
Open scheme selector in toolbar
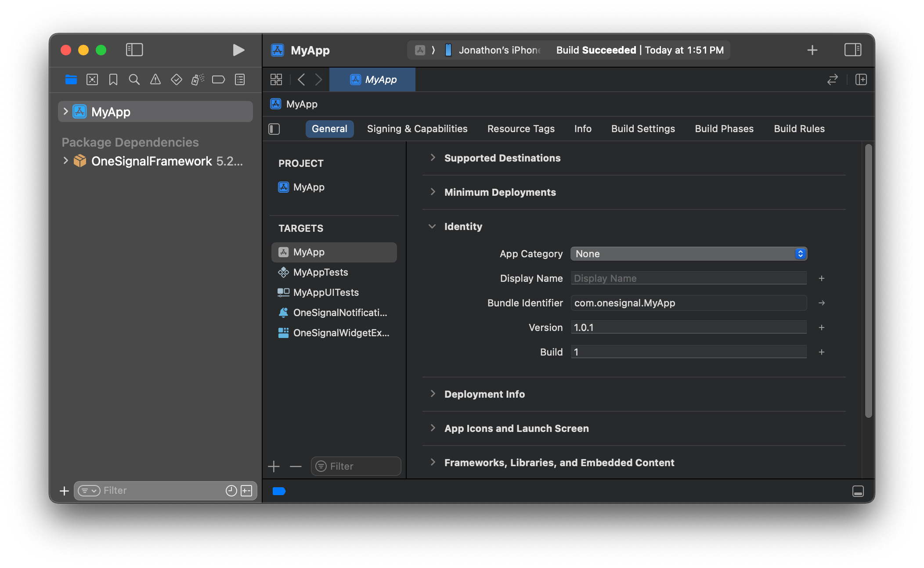tap(420, 50)
